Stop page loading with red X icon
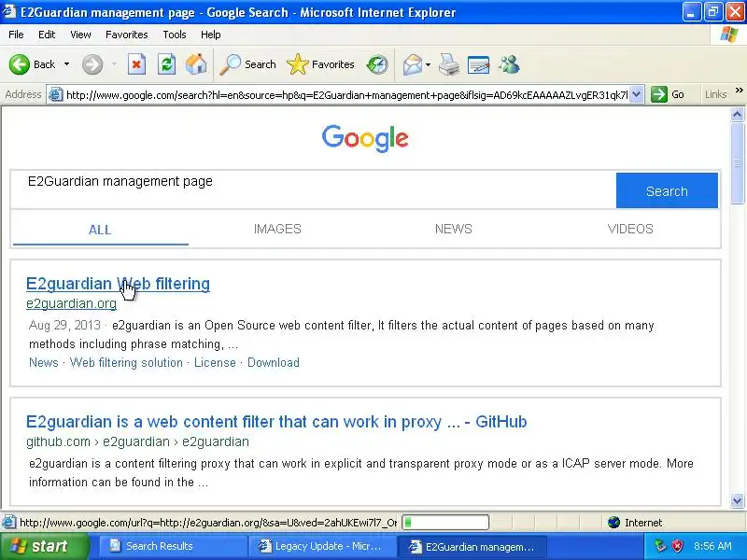The width and height of the screenshot is (747, 560). (x=136, y=64)
